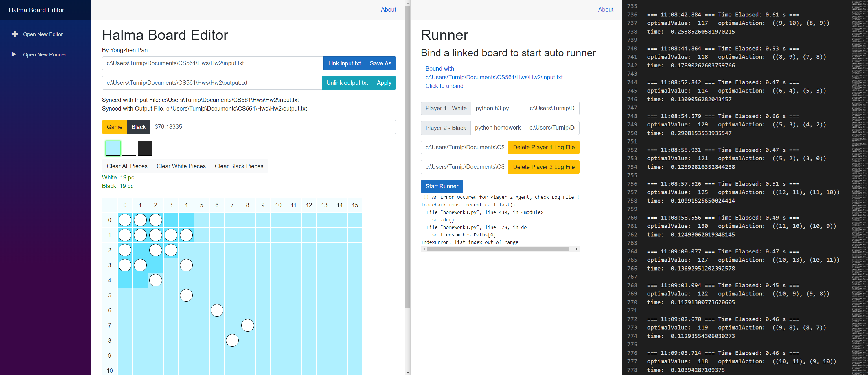Click the input.txt path text field

click(x=212, y=63)
